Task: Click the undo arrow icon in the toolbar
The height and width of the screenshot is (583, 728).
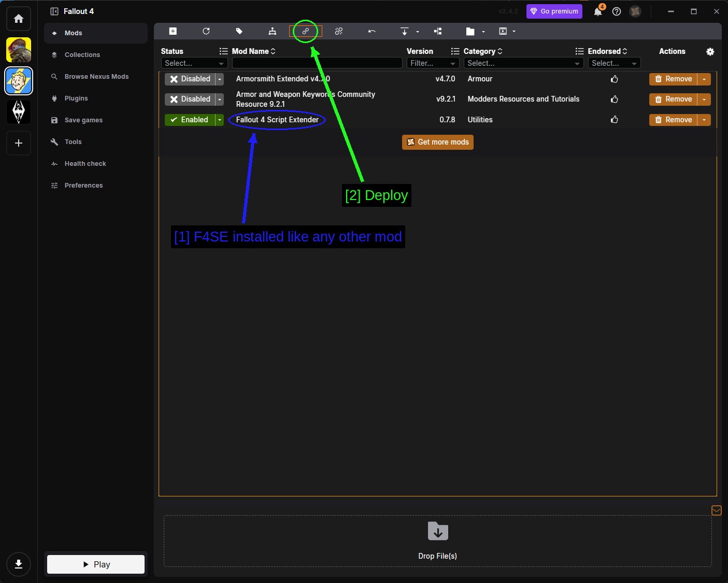Action: 372,31
